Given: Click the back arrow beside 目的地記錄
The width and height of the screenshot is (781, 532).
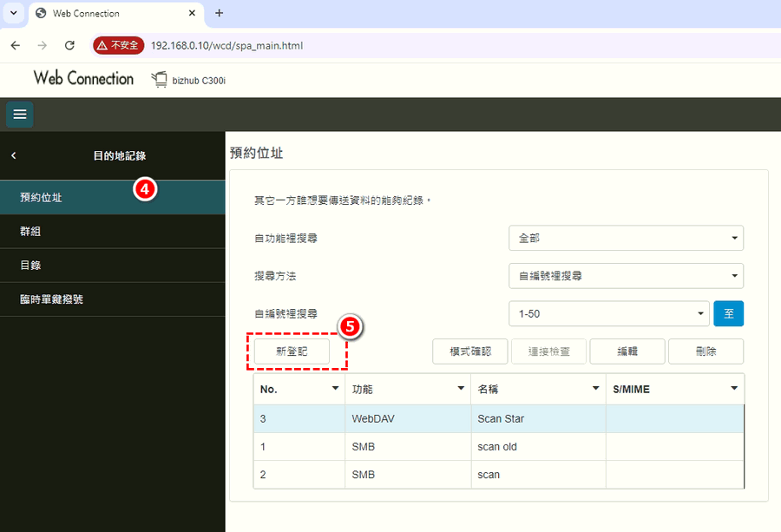Looking at the screenshot, I should pos(14,156).
